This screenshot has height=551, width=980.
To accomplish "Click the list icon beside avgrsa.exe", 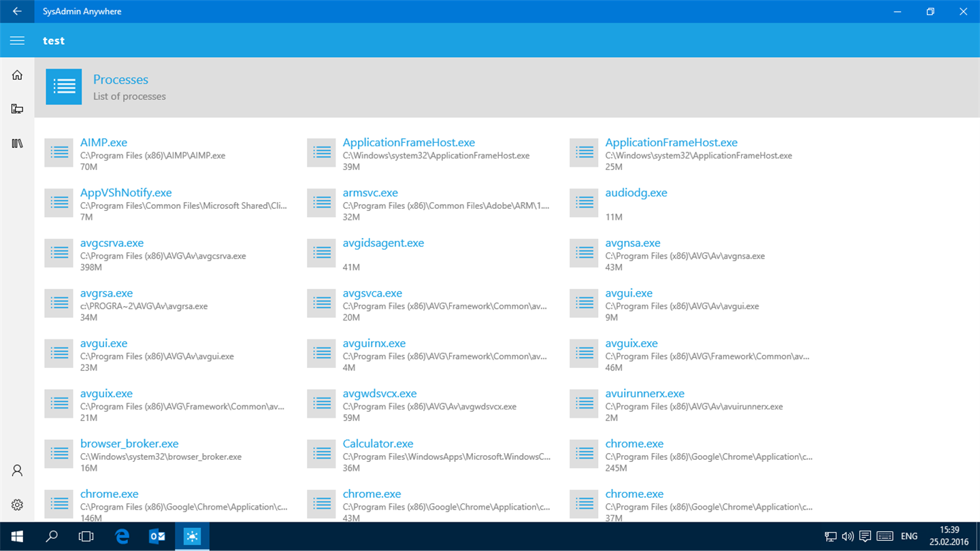I will click(59, 303).
